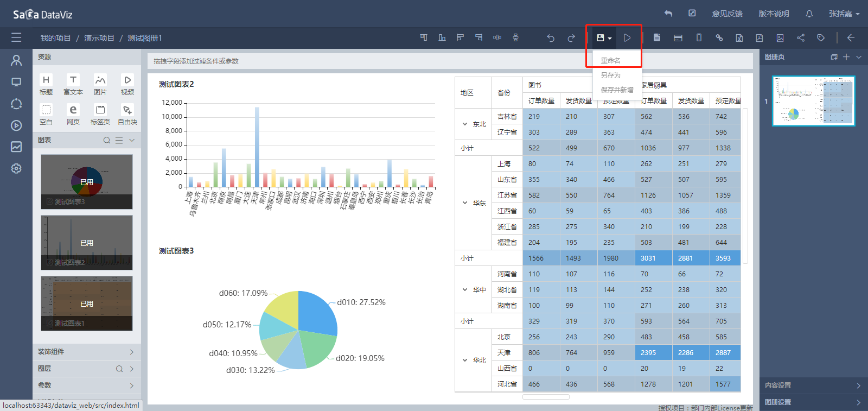Redo the last action

pos(571,38)
